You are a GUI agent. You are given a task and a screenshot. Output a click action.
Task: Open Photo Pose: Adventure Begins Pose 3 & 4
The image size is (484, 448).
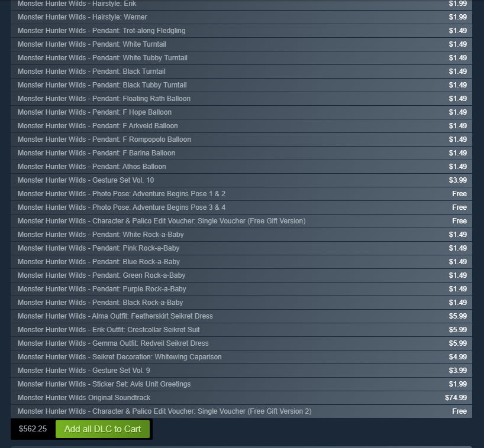241,207
